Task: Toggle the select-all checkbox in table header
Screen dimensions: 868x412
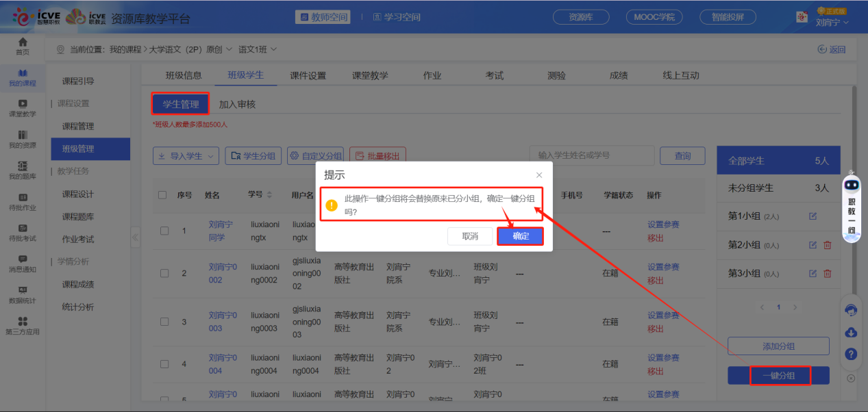Action: [162, 195]
